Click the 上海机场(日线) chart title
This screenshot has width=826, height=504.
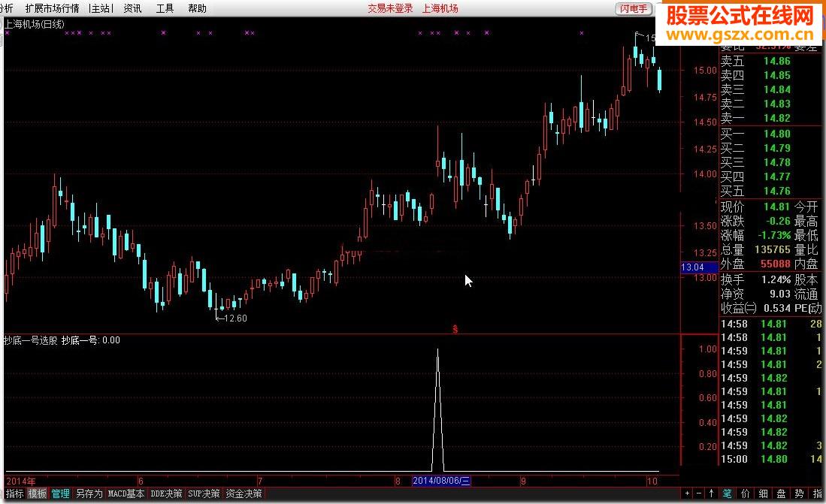tap(35, 24)
